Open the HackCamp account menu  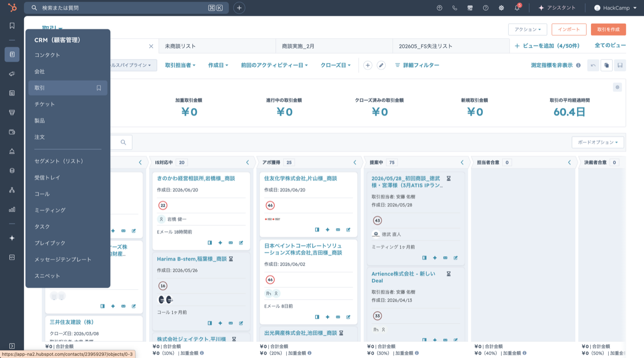pyautogui.click(x=615, y=8)
